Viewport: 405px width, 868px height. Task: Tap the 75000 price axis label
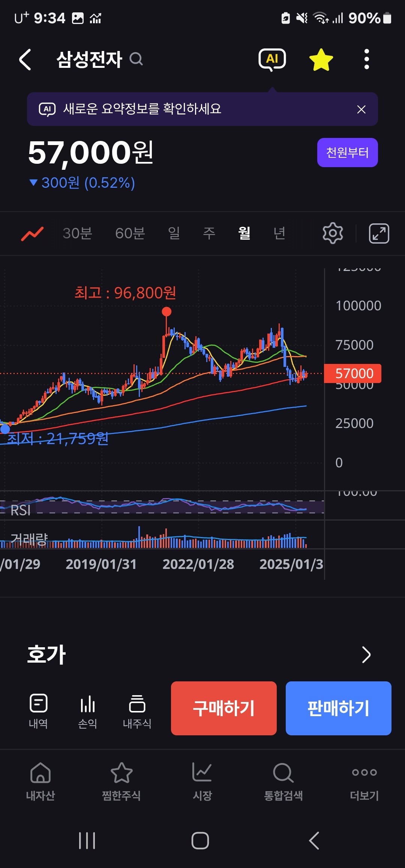click(x=354, y=345)
